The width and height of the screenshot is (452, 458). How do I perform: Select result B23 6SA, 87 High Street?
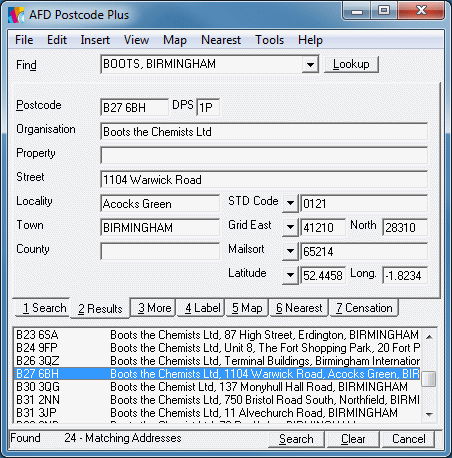pos(217,335)
